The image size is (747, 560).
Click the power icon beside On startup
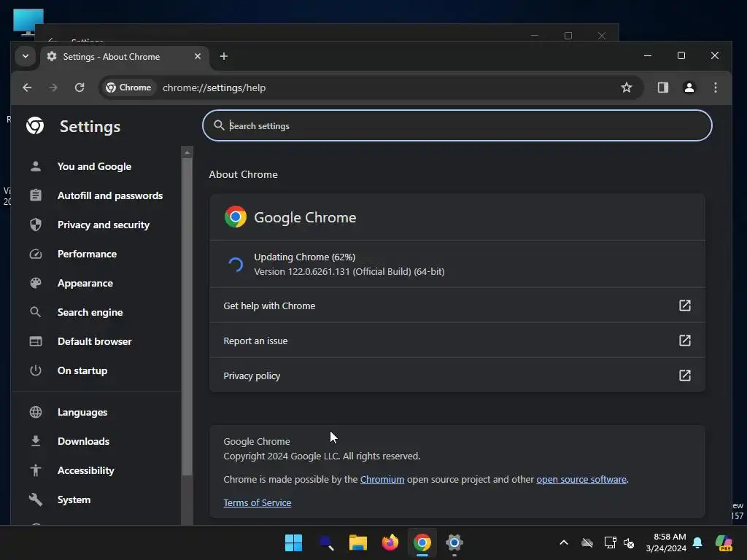36,370
